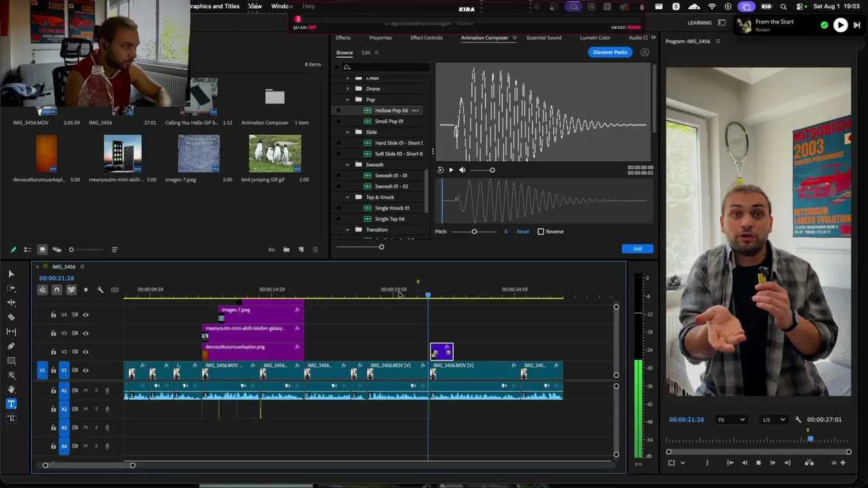The width and height of the screenshot is (868, 488).
Task: Open the macOS Spotlight search icon
Action: (783, 7)
